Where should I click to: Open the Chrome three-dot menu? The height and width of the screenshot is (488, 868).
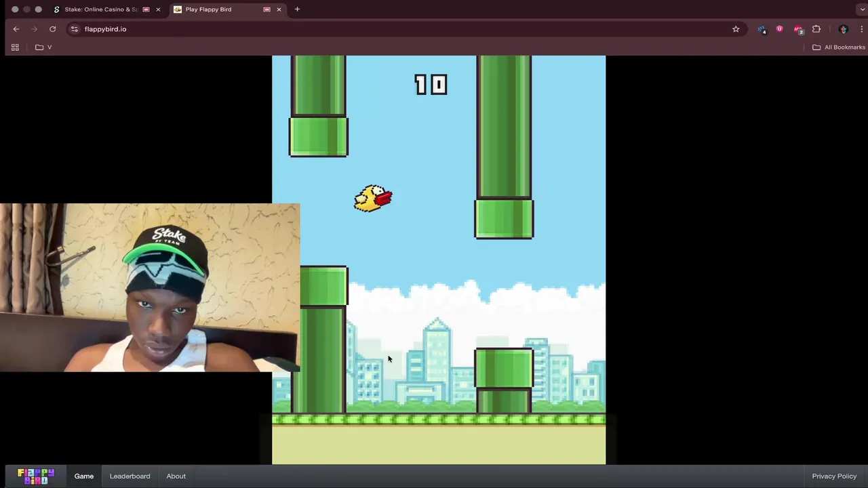(861, 29)
